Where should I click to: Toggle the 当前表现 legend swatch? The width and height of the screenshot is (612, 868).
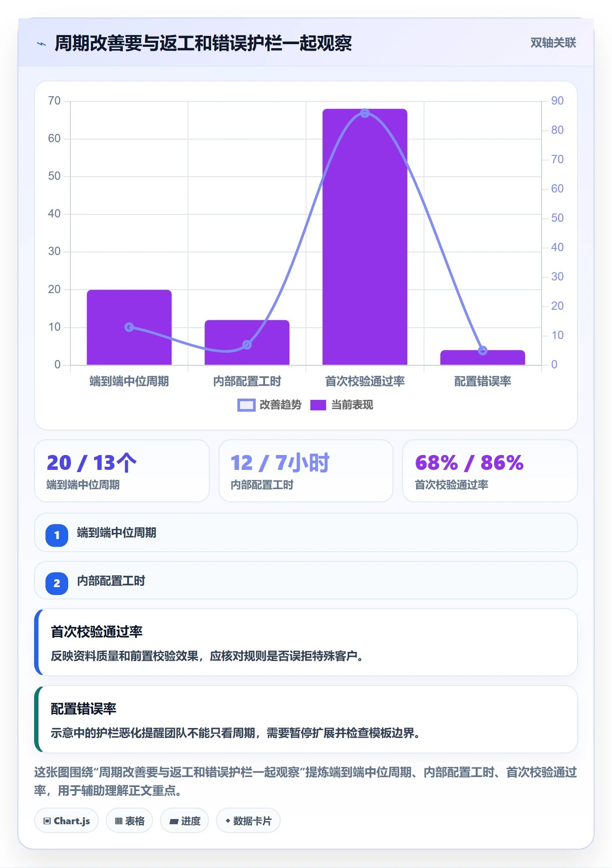click(x=318, y=405)
